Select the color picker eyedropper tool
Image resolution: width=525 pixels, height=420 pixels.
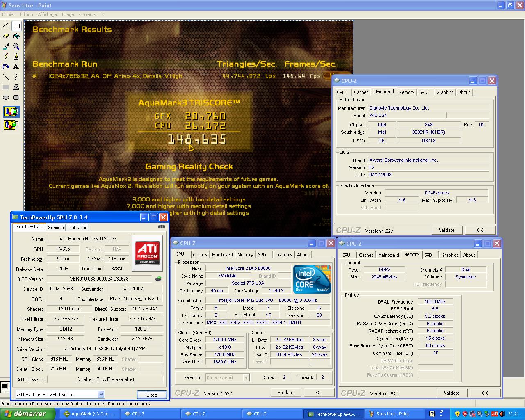coord(6,46)
